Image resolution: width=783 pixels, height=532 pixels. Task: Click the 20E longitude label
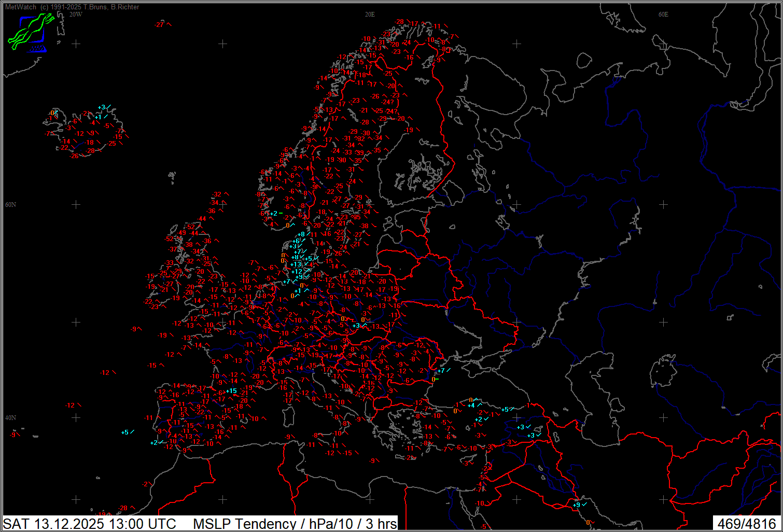coord(369,15)
